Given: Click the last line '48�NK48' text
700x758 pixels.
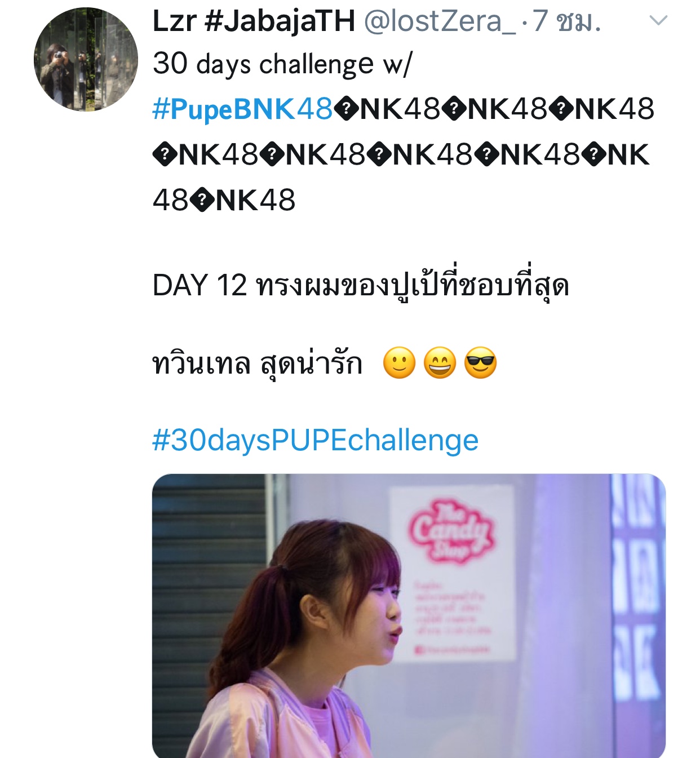Looking at the screenshot, I should [x=224, y=200].
